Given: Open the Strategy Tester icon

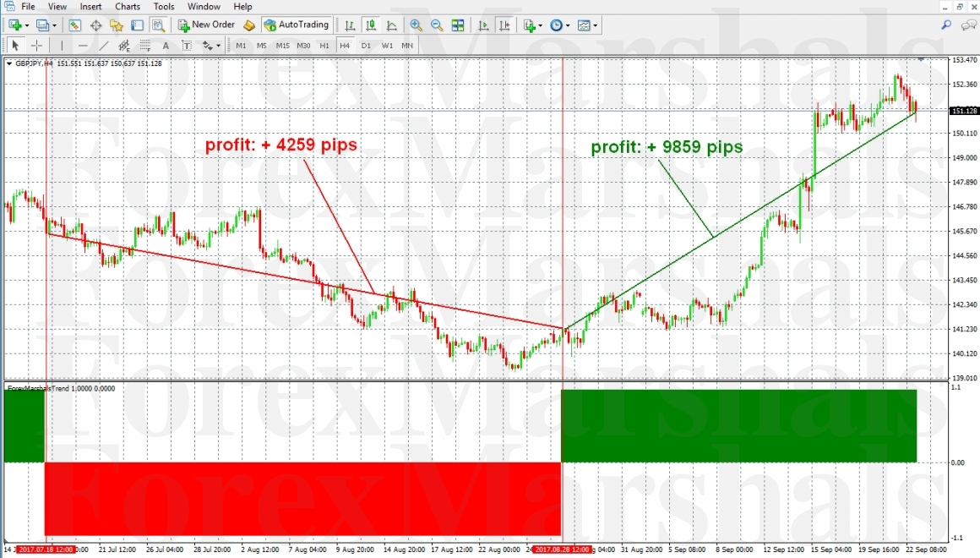Looking at the screenshot, I should coord(158,25).
